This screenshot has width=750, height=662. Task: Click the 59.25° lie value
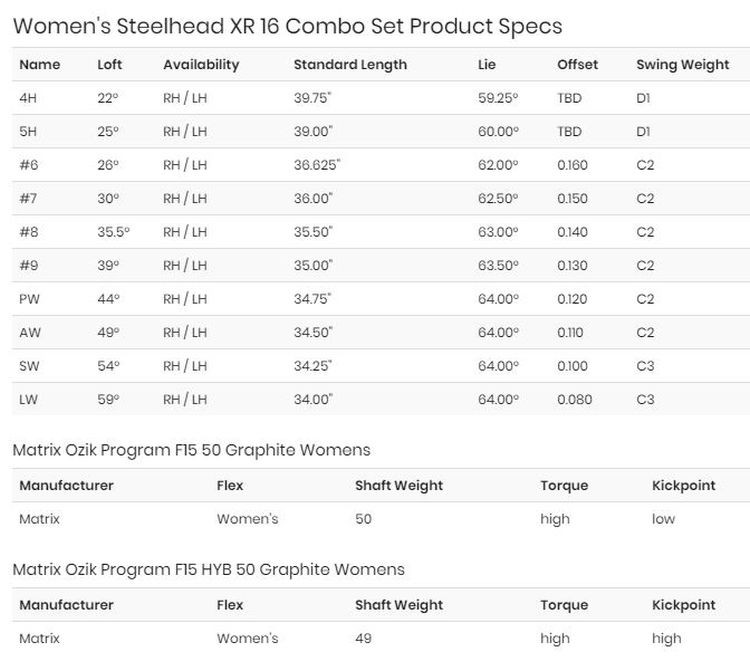pyautogui.click(x=498, y=98)
